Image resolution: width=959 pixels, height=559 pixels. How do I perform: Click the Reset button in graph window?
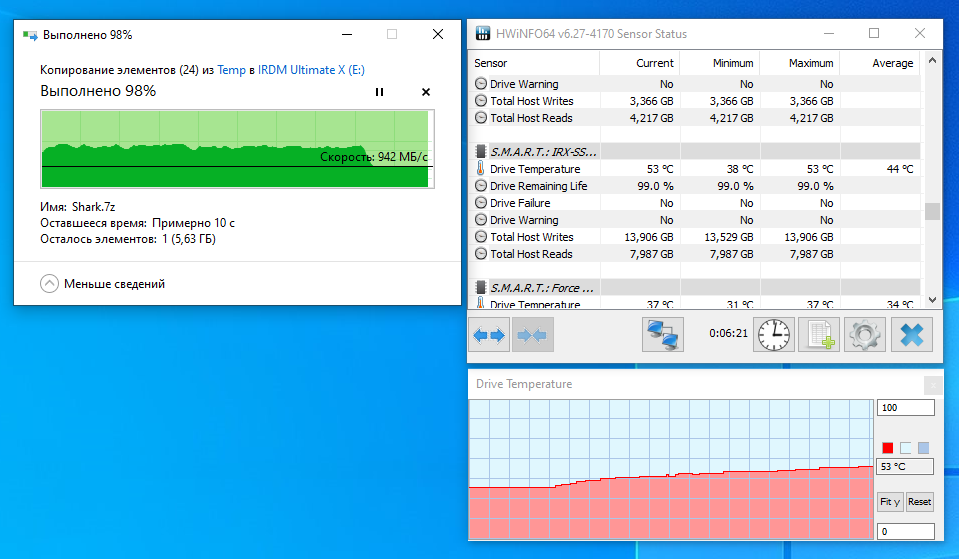click(919, 502)
